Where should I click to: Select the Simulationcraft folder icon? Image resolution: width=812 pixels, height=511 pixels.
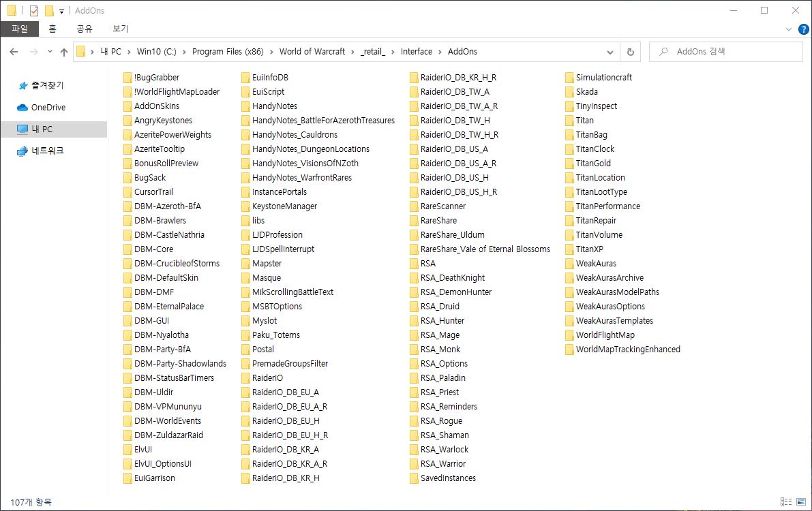570,78
